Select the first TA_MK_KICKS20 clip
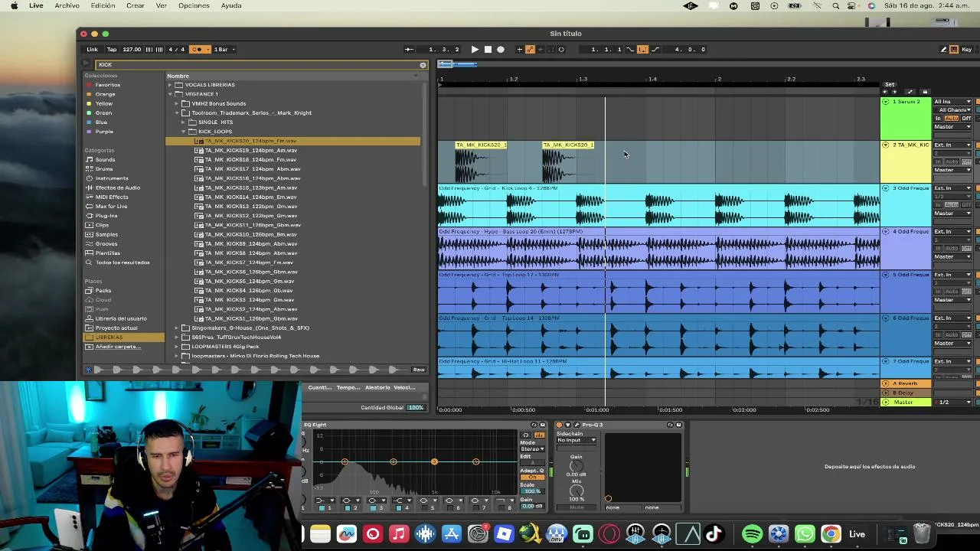Image resolution: width=980 pixels, height=551 pixels. pos(480,161)
